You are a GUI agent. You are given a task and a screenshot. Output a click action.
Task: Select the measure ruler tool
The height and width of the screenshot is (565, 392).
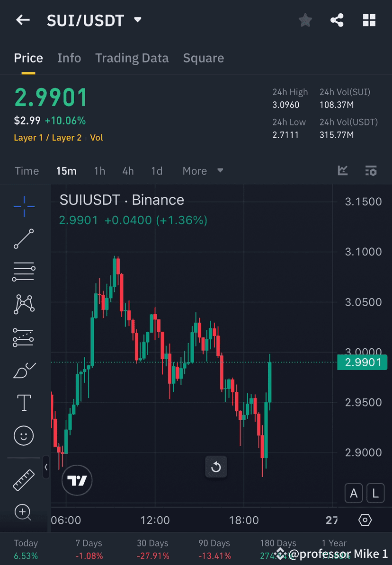pyautogui.click(x=24, y=479)
